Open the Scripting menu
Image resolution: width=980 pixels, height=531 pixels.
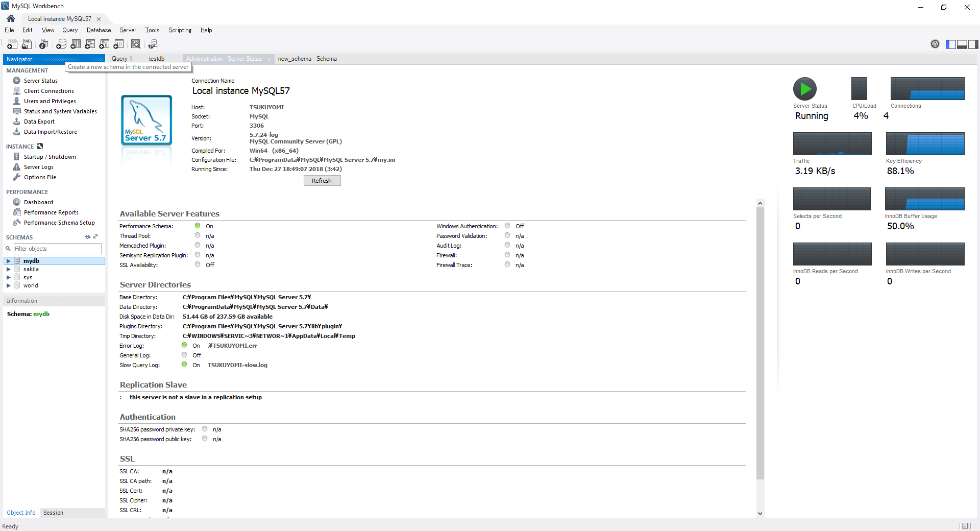tap(180, 30)
